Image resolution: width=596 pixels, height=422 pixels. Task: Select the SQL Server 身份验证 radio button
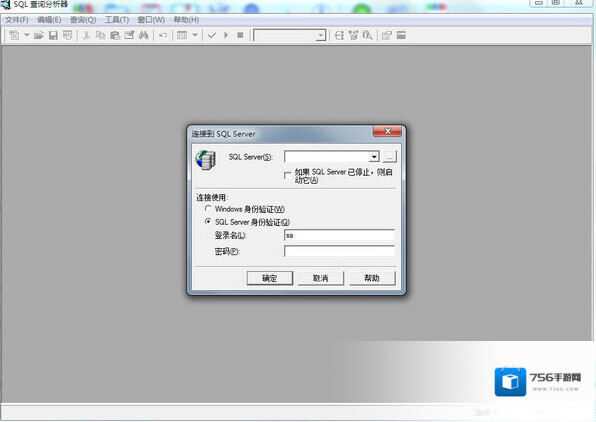208,221
